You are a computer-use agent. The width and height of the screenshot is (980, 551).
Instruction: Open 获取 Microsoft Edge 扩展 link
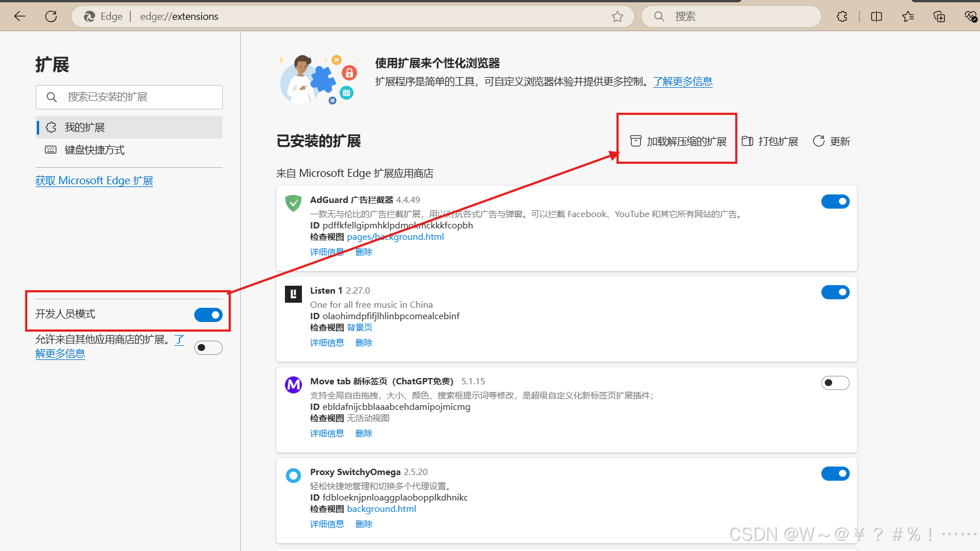[x=94, y=181]
